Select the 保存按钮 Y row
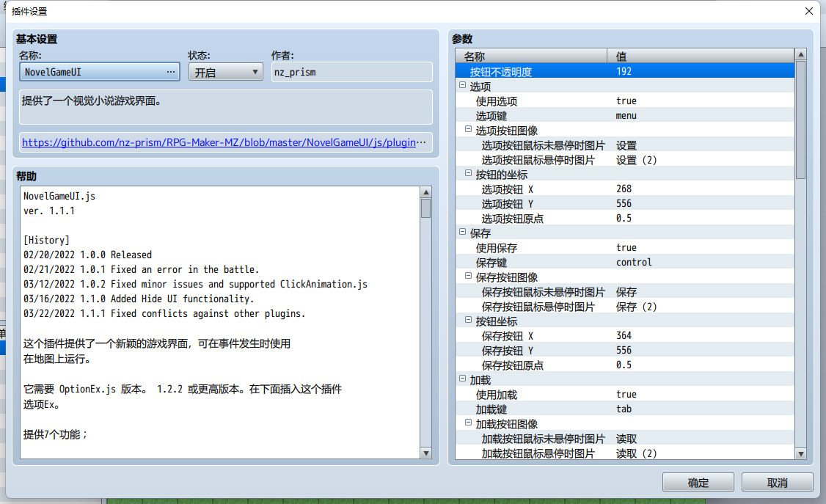 [625, 350]
